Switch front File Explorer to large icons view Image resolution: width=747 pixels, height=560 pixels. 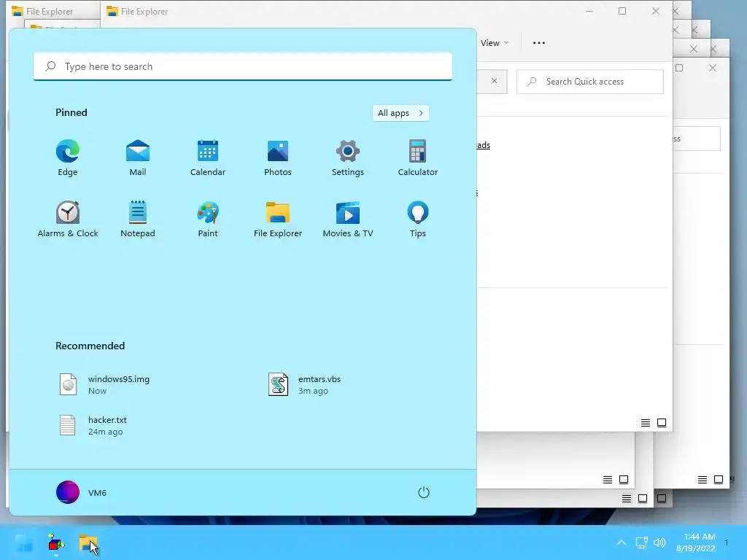662,423
